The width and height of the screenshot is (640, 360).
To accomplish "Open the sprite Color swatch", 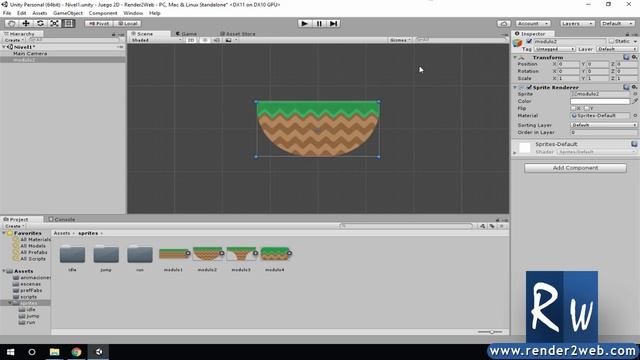I will (x=600, y=101).
